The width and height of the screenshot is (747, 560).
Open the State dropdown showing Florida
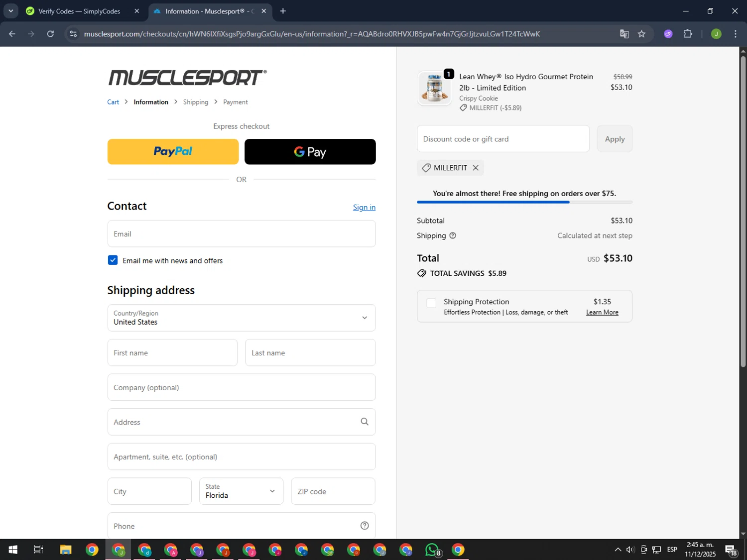tap(242, 491)
